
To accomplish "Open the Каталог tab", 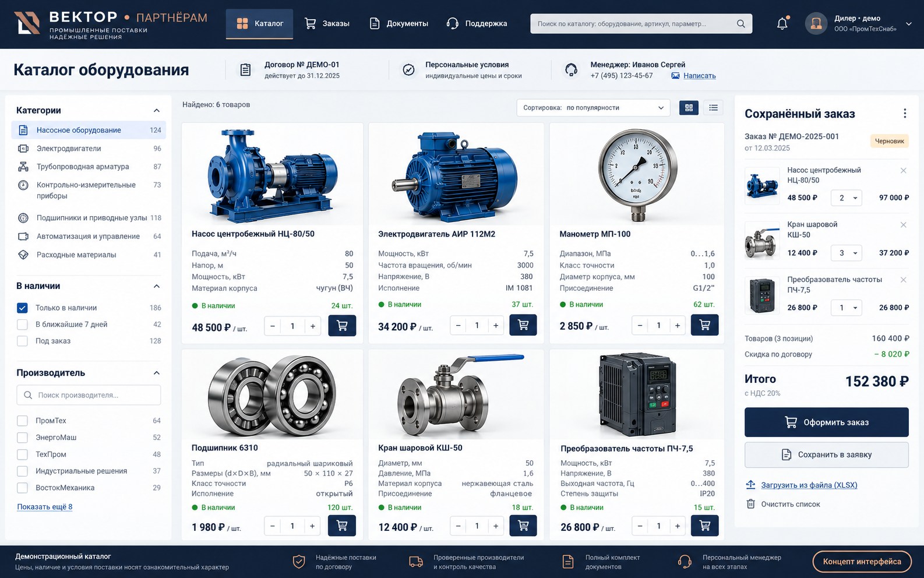I will click(x=259, y=24).
